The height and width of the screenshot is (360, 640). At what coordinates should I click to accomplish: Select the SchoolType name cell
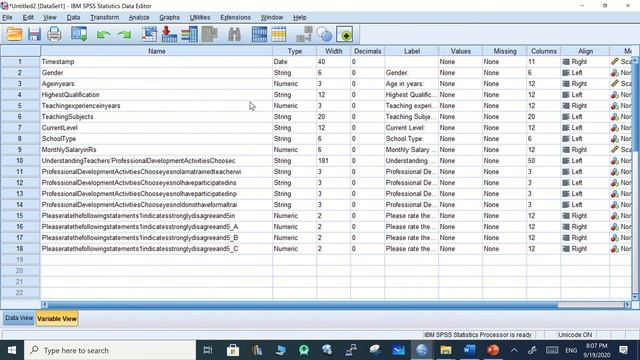tap(157, 139)
